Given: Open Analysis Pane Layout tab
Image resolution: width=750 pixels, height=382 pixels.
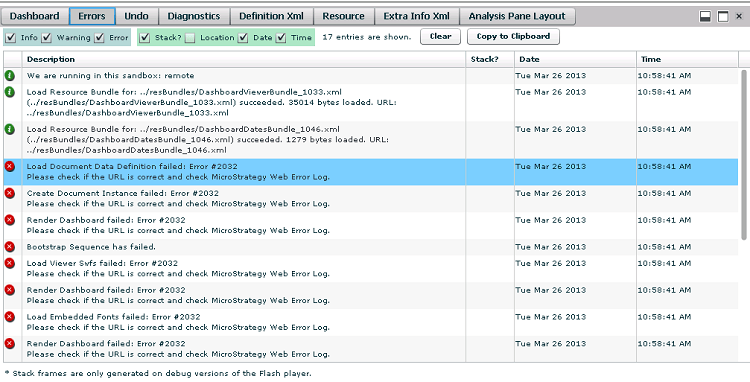Looking at the screenshot, I should tap(517, 16).
